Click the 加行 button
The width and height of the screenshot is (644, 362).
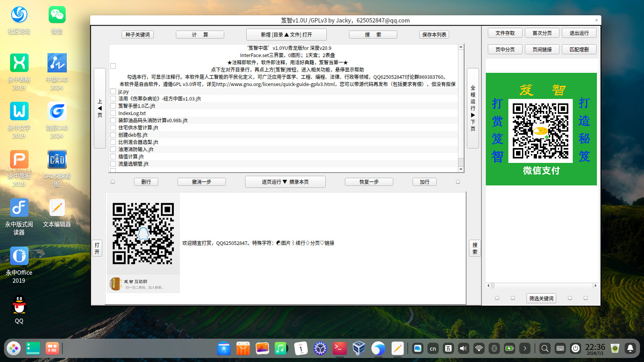pos(425,182)
